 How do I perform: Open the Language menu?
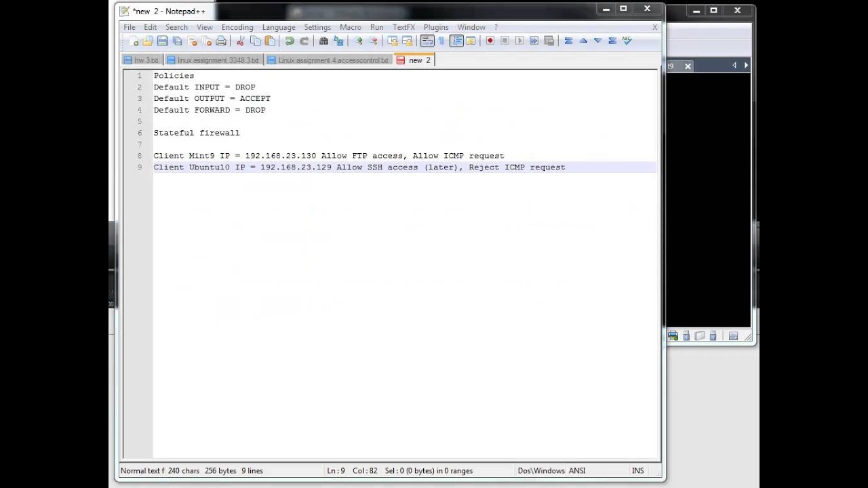pyautogui.click(x=278, y=27)
